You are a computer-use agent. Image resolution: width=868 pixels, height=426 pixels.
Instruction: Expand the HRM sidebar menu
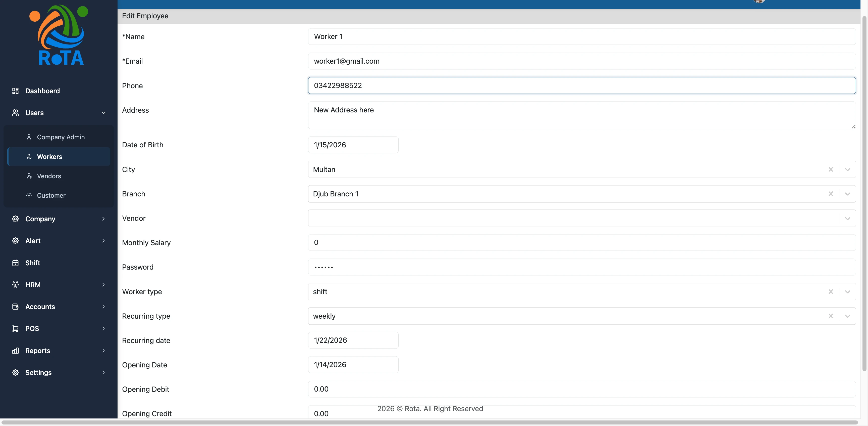click(x=103, y=285)
